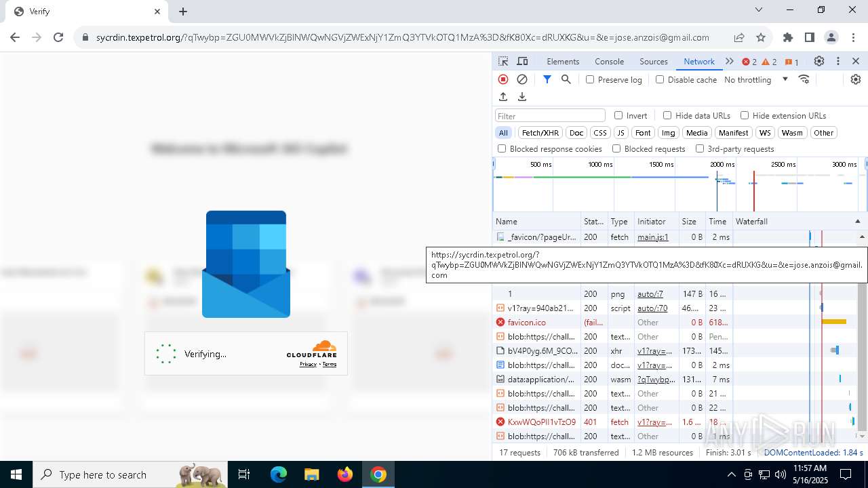The height and width of the screenshot is (488, 868).
Task: Reload the current page
Action: tap(58, 37)
